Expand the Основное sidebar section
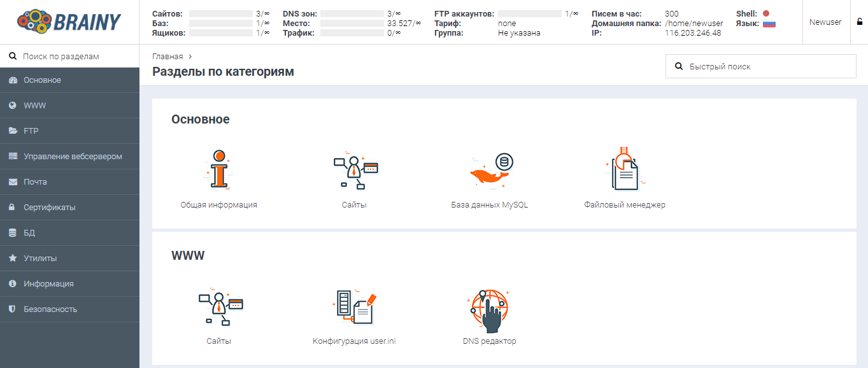Viewport: 868px width, 368px height. click(x=42, y=80)
